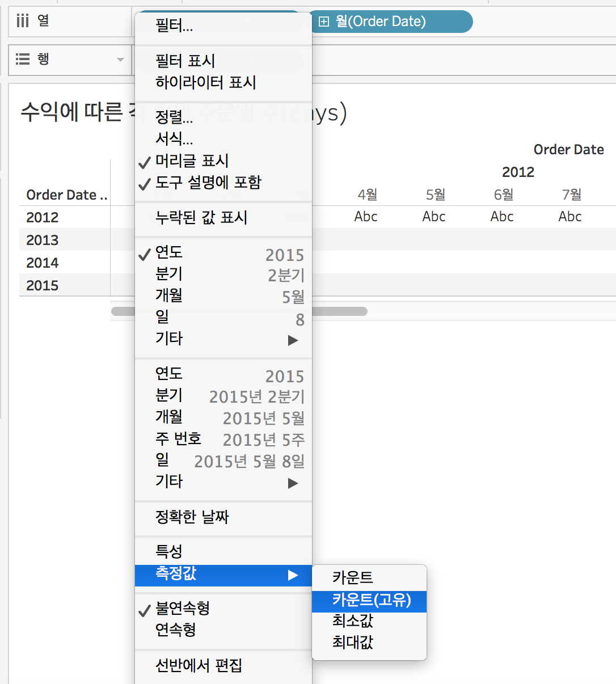Select the checked 불연속형 option

click(223, 609)
